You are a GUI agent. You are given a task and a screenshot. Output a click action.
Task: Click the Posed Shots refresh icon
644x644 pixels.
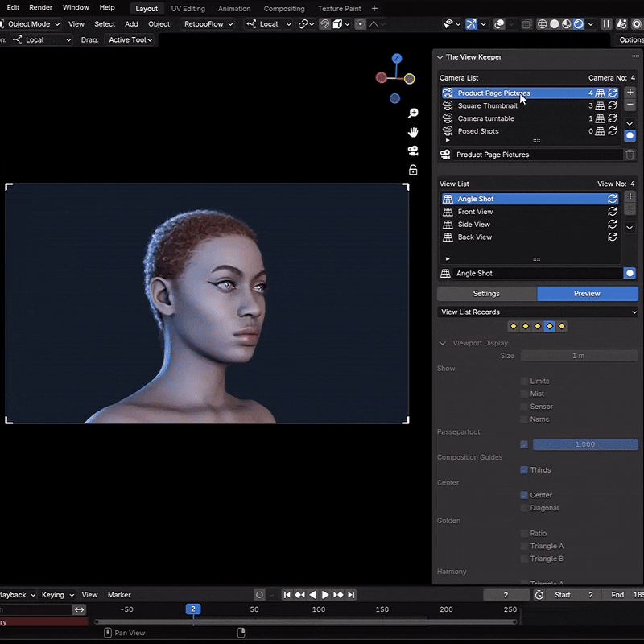coord(613,131)
